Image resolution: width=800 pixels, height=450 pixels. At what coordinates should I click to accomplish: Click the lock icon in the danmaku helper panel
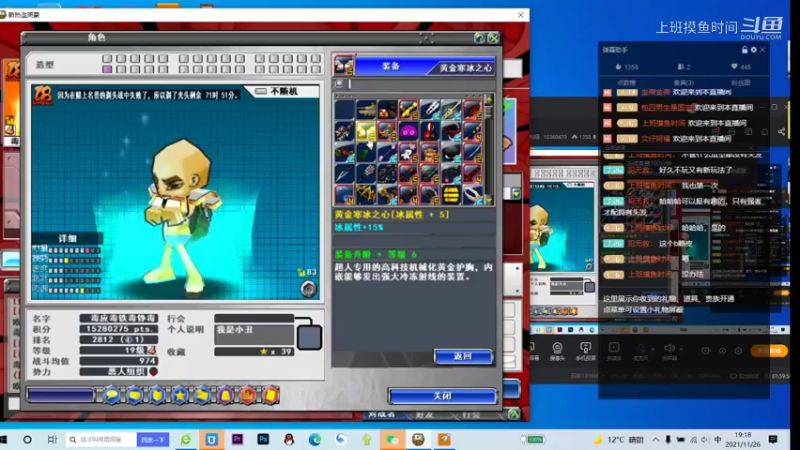click(x=744, y=50)
